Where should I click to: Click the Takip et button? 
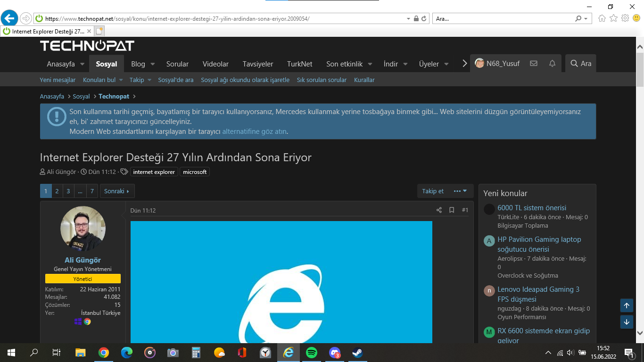click(x=433, y=191)
